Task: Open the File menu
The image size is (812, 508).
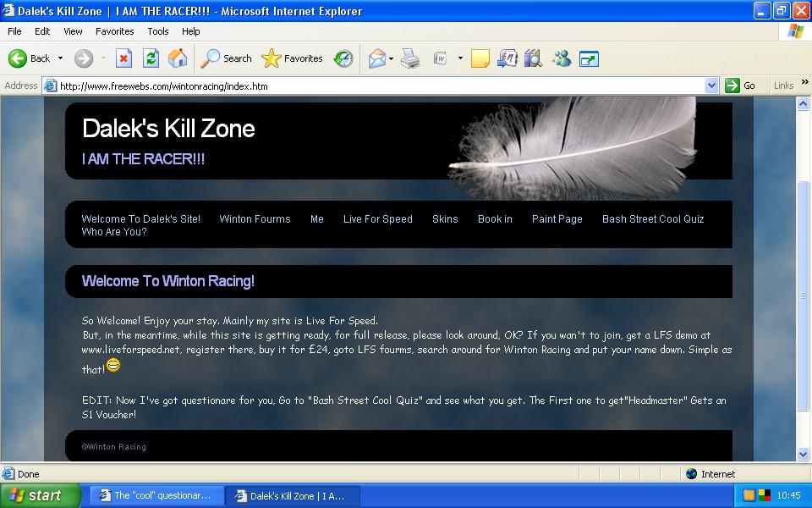Action: (x=14, y=31)
